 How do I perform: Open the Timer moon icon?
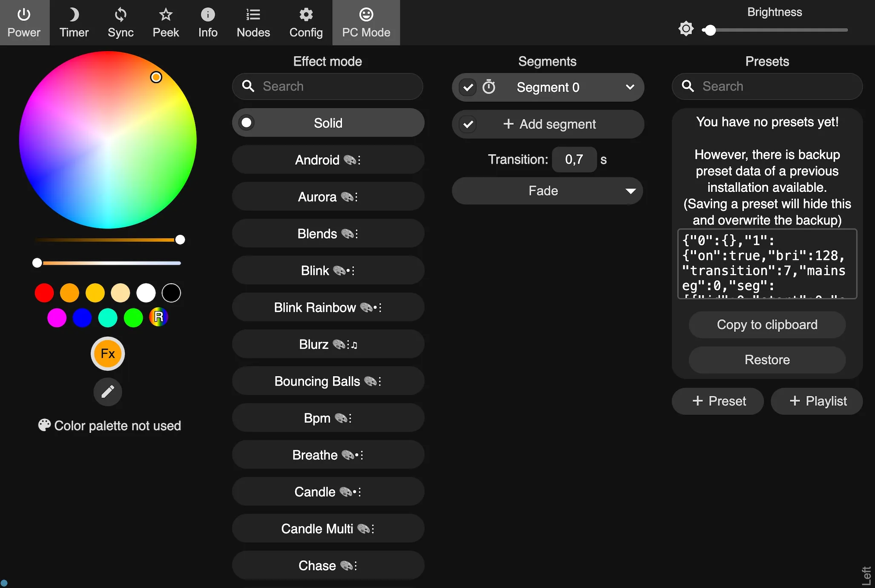[74, 15]
